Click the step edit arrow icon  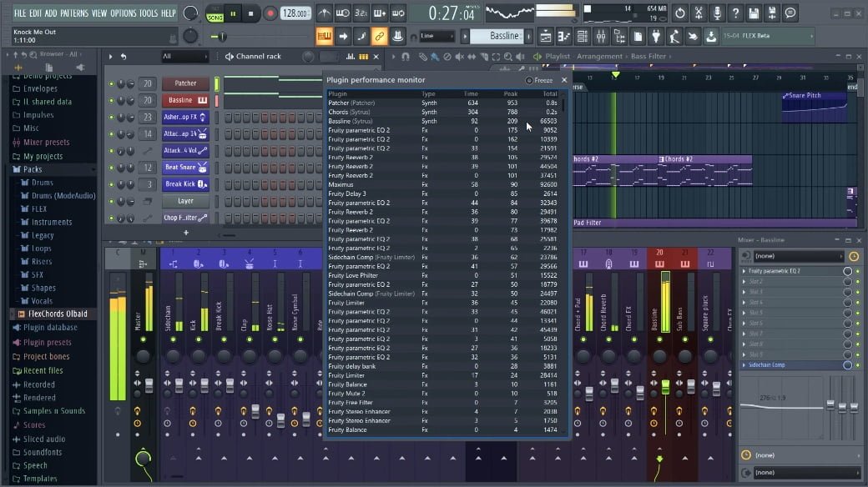coord(343,37)
